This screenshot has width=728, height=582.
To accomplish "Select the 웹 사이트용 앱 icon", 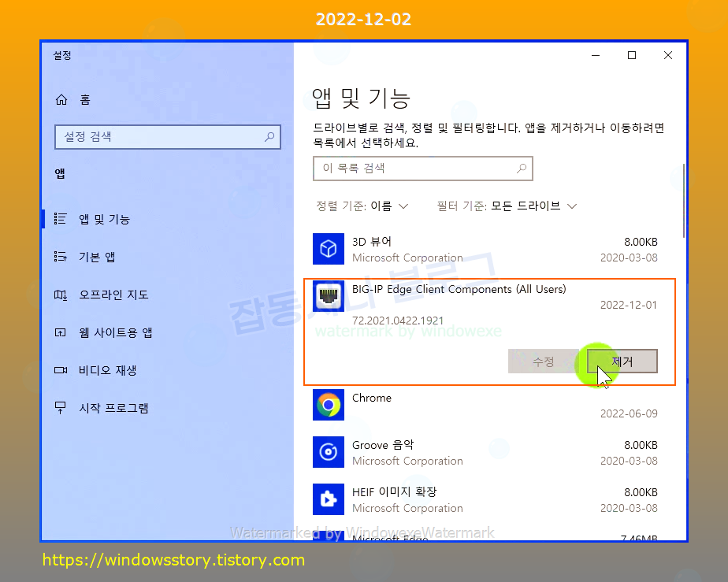I will click(61, 332).
